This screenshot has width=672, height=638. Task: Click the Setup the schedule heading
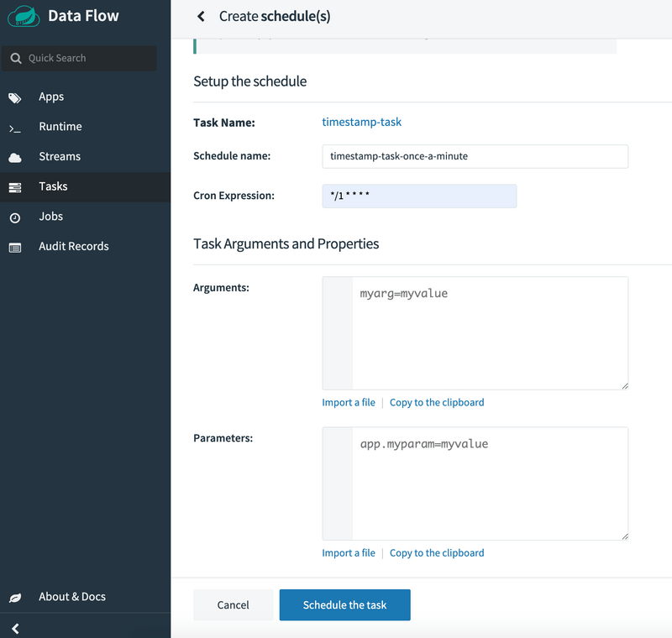pyautogui.click(x=249, y=81)
